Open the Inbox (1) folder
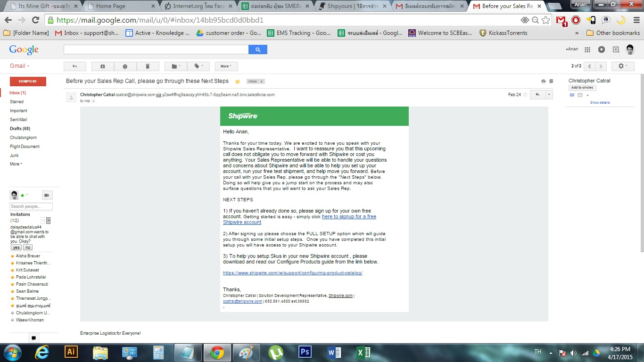Image resolution: width=644 pixels, height=362 pixels. [x=18, y=93]
